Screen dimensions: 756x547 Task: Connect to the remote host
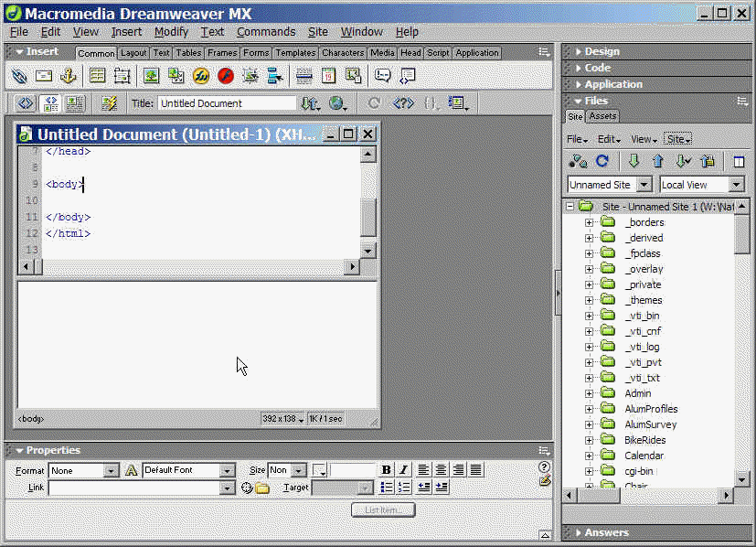(x=578, y=161)
